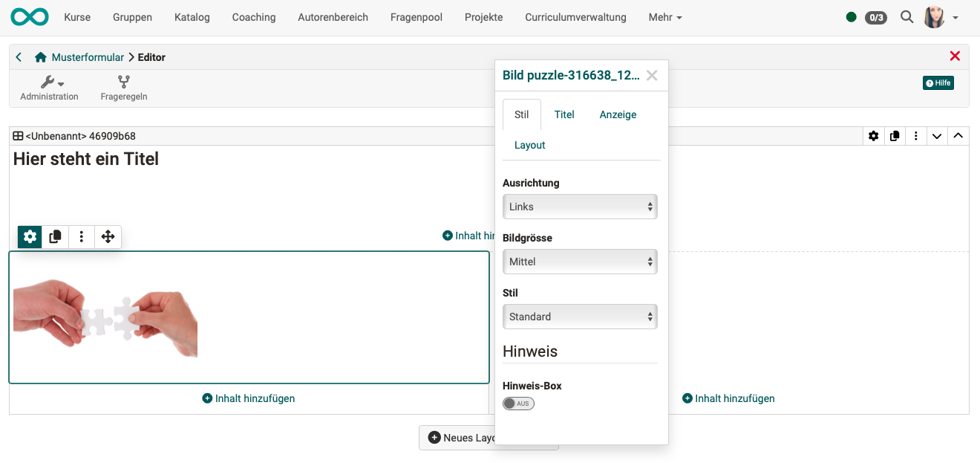Screen dimensions: 980x463
Task: Click the gear settings icon on image toolbar
Action: point(30,237)
